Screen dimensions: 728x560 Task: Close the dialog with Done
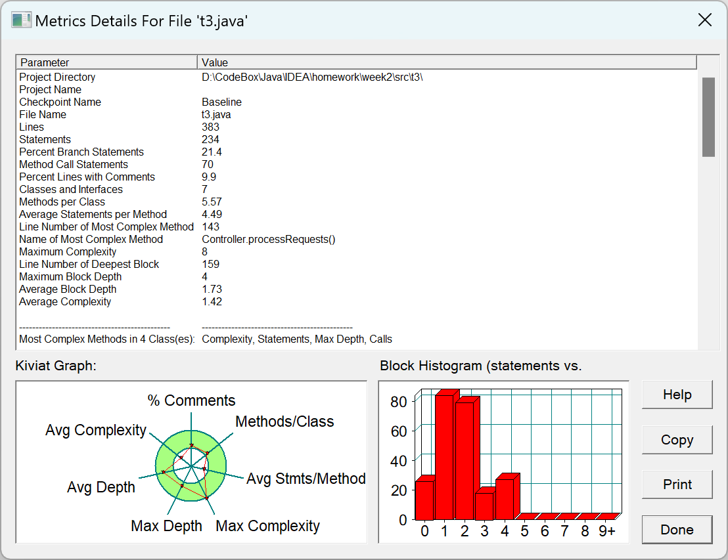coord(677,529)
